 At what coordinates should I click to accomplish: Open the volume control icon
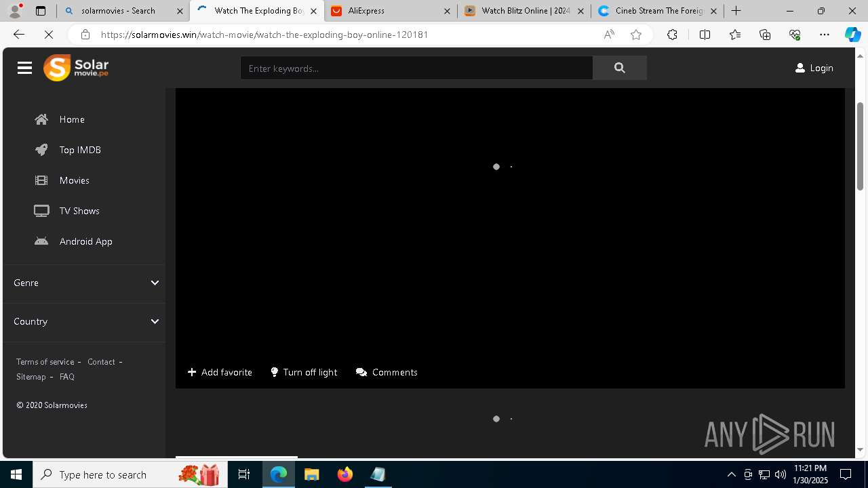coord(781,474)
